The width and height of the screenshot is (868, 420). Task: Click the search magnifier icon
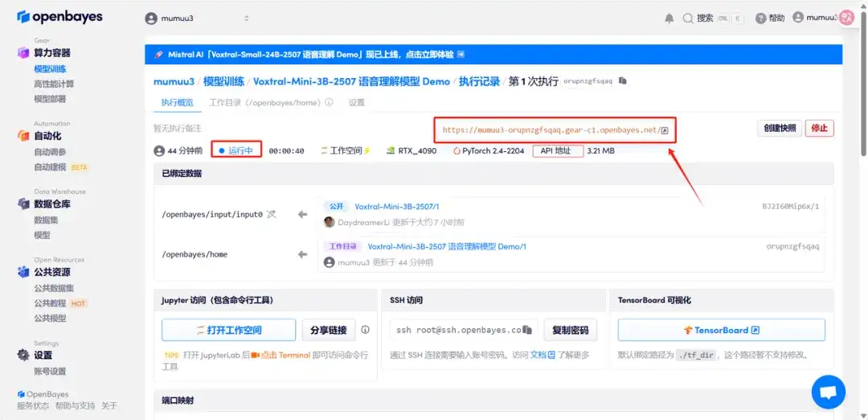(688, 19)
